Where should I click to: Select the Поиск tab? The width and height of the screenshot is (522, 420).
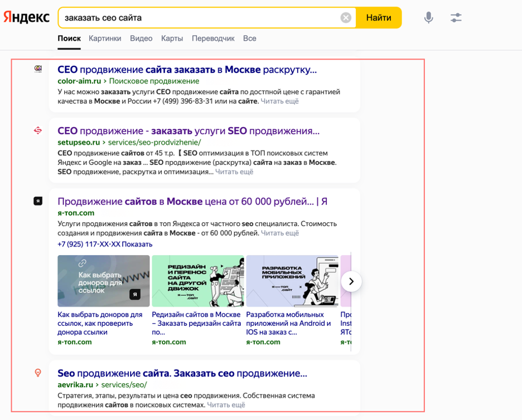(x=69, y=38)
